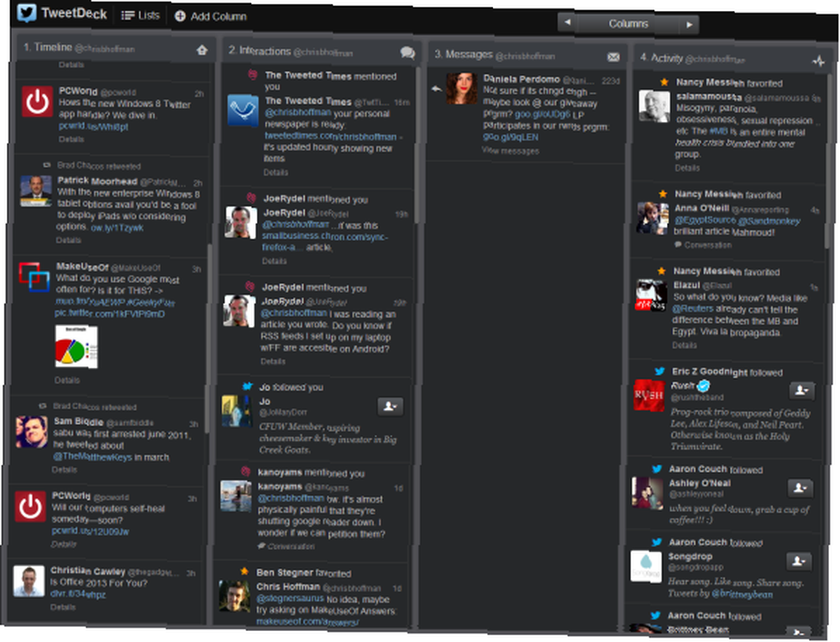Open #MB hashtag in salamamoussa tweet
840x642 pixels.
719,131
